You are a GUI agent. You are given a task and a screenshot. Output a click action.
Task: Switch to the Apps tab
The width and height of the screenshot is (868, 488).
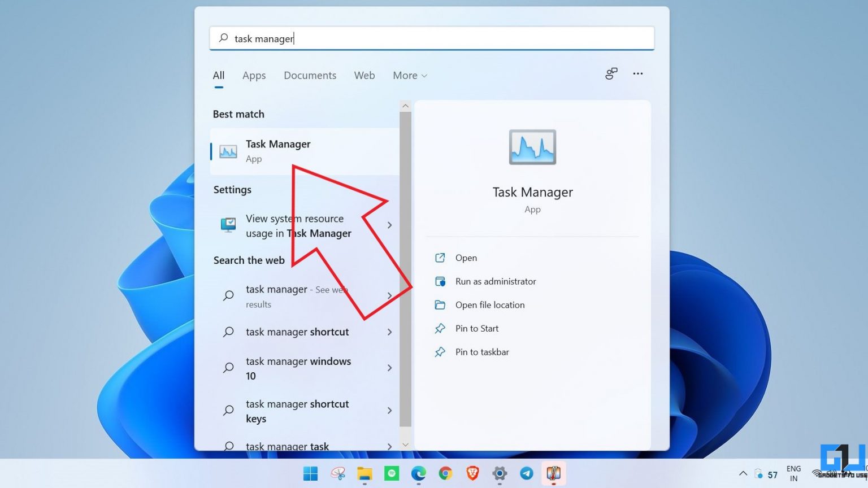coord(254,75)
